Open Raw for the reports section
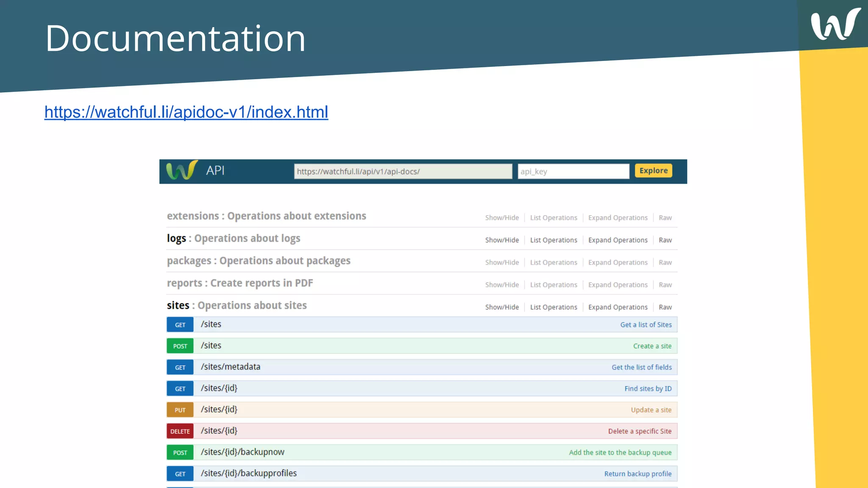The height and width of the screenshot is (488, 868). pyautogui.click(x=665, y=285)
